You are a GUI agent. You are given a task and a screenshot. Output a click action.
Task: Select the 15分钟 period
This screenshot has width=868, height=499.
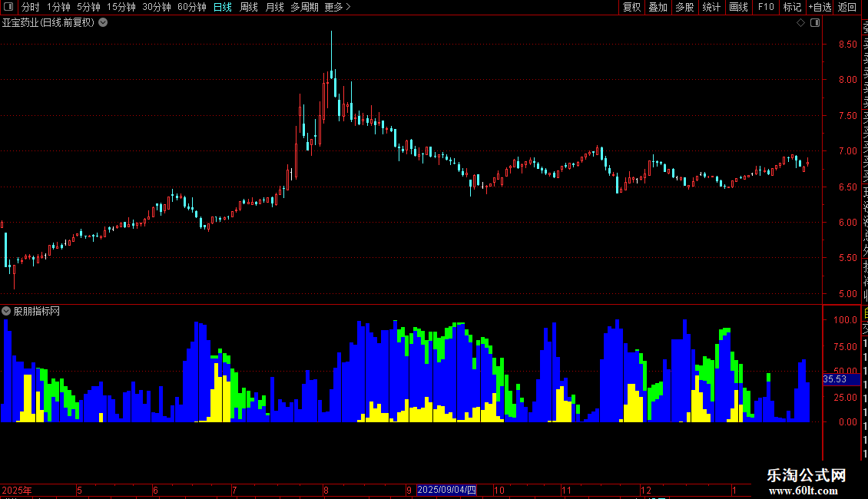tap(121, 7)
